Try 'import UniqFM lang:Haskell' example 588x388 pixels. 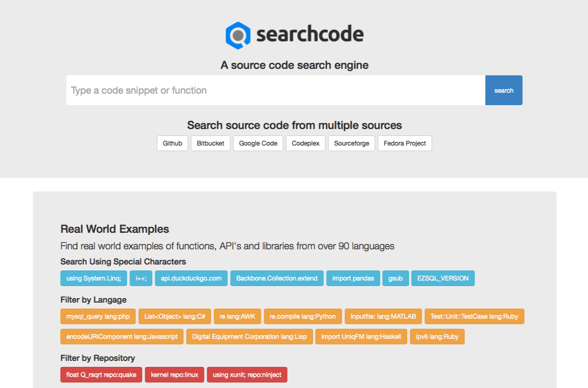tap(361, 337)
